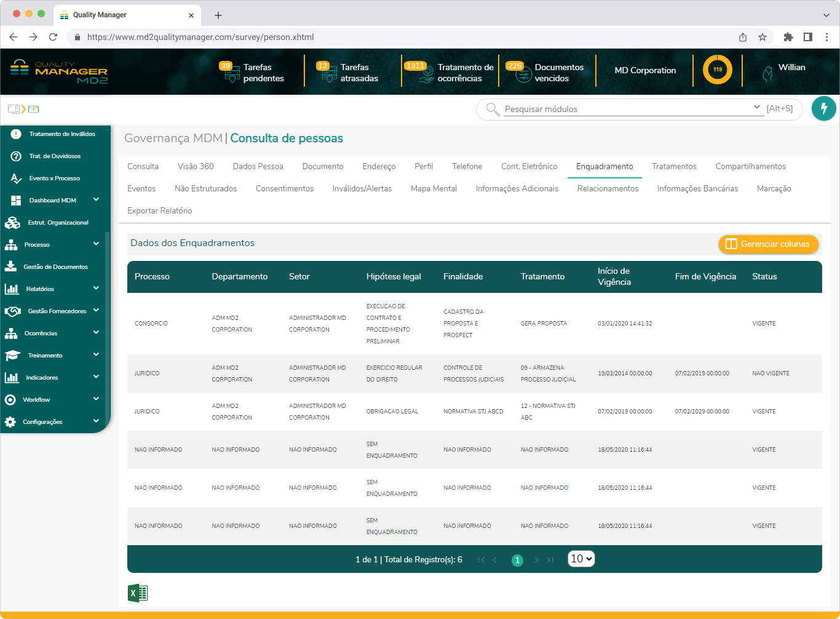
Task: Click the yellow 119 progress ring
Action: coord(717,70)
